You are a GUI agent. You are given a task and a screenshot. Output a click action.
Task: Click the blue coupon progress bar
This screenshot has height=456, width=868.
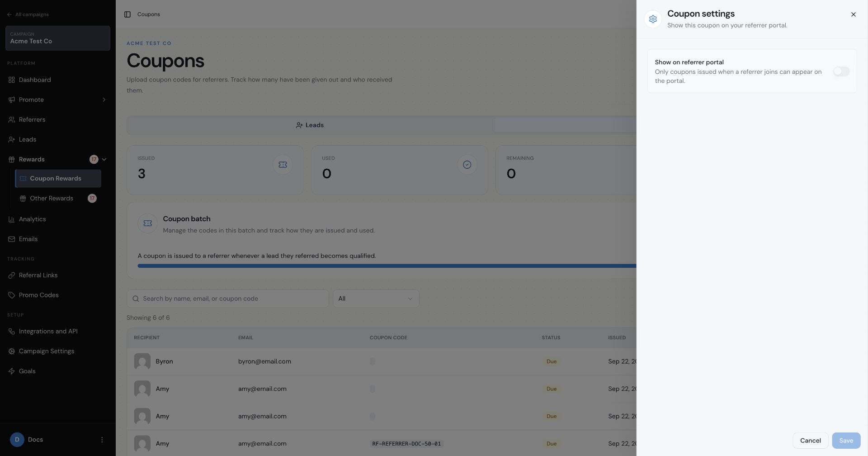(387, 266)
